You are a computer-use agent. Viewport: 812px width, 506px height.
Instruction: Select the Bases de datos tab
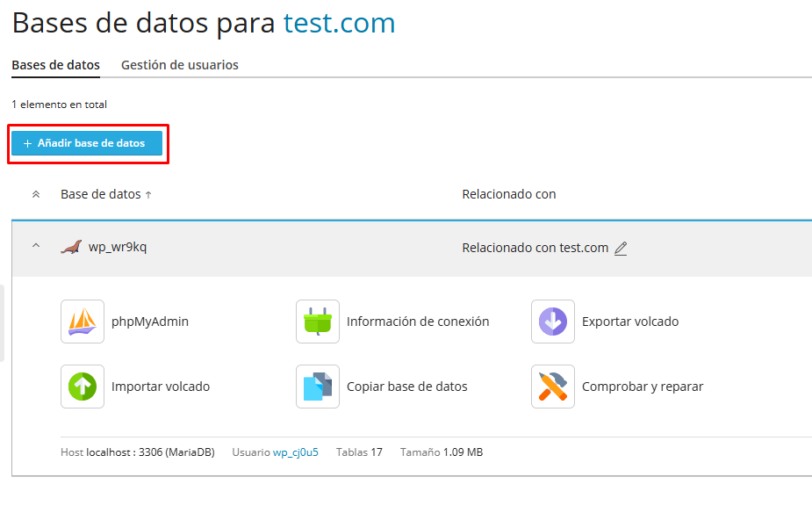[x=55, y=65]
